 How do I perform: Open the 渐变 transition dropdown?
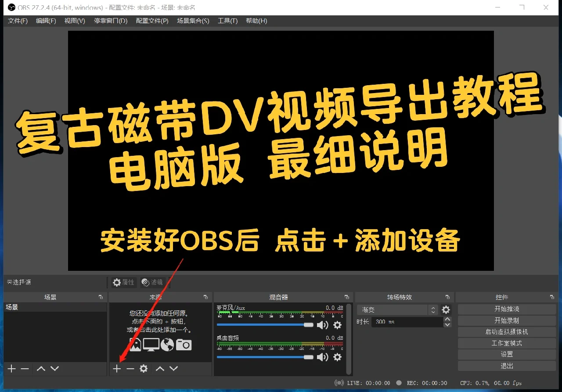pos(397,309)
